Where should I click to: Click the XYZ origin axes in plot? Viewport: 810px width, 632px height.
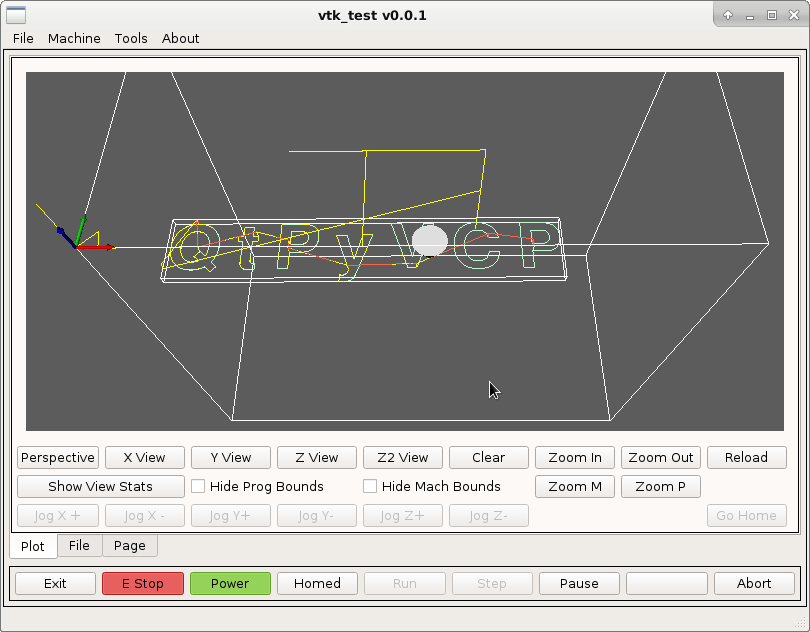[x=76, y=246]
